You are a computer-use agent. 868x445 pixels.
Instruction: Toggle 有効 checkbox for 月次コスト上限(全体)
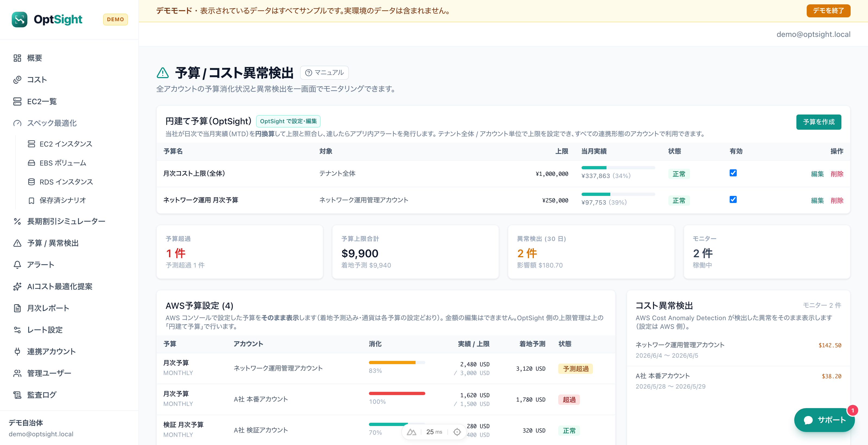pos(733,173)
